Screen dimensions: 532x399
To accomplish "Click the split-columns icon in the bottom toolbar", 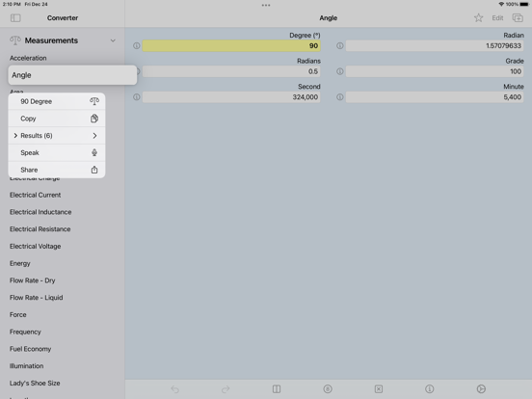I will point(277,388).
